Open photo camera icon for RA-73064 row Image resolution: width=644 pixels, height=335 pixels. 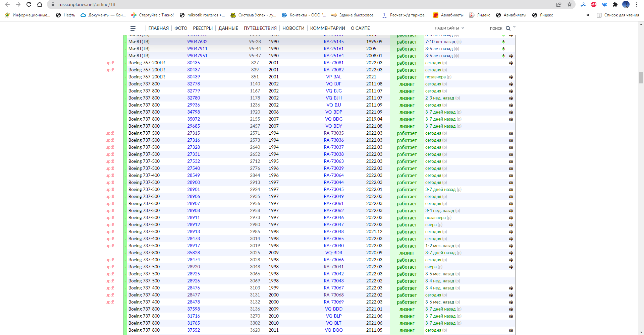511,176
